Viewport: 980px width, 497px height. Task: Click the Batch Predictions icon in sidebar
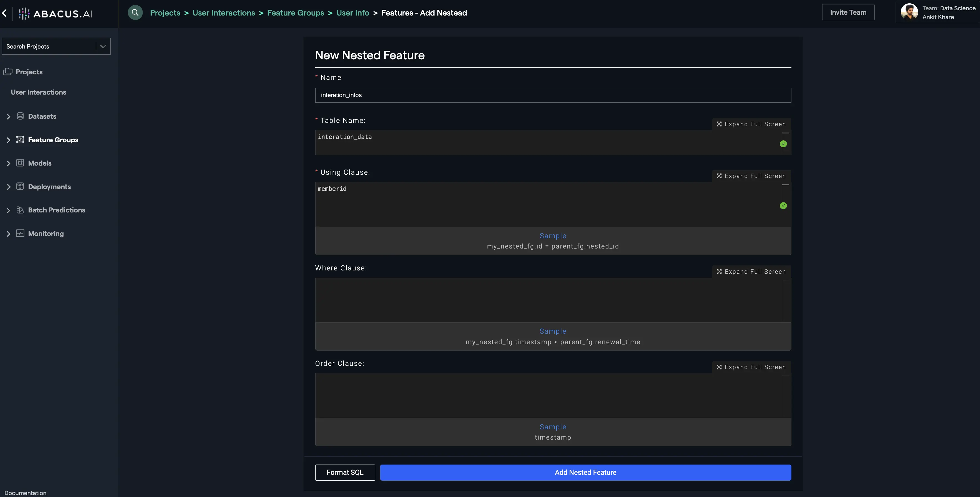[x=20, y=210]
